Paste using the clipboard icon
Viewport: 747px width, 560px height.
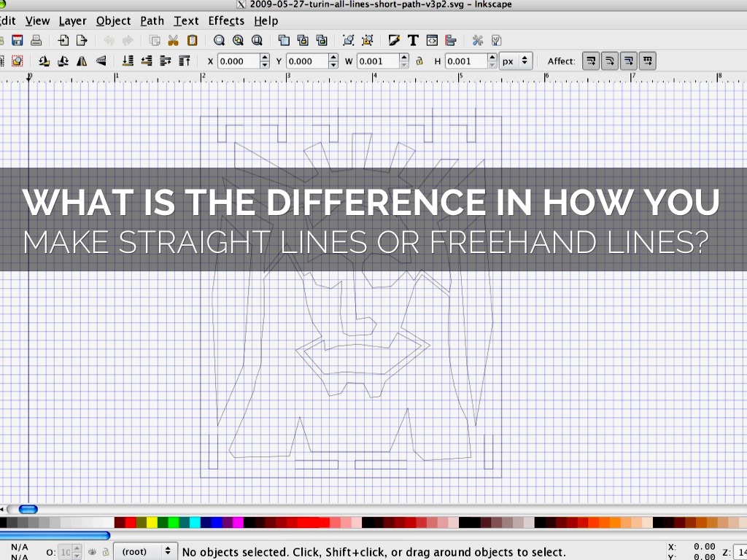[x=192, y=41]
